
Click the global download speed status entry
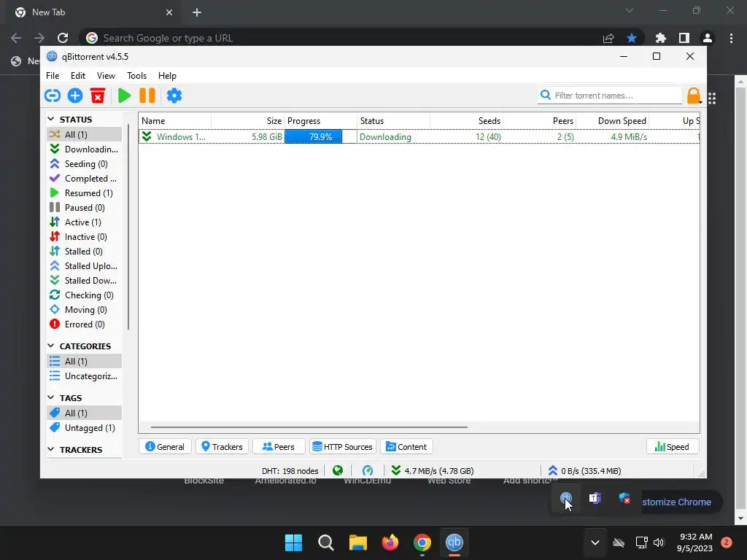[x=433, y=470]
